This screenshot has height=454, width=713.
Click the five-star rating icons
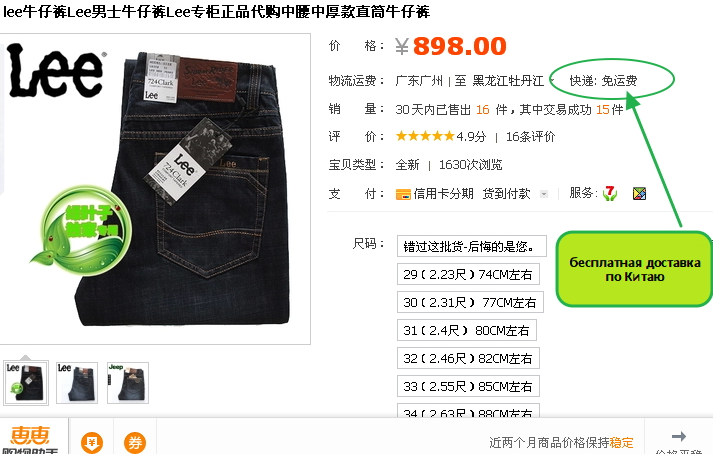425,136
